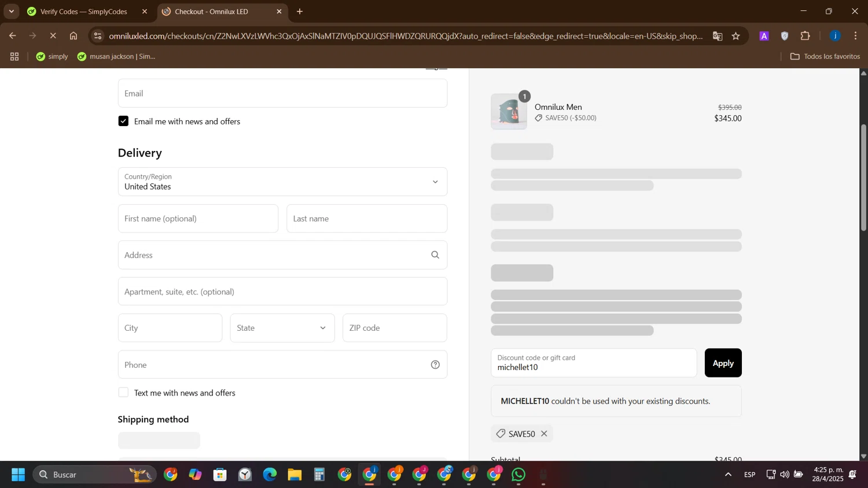Click the page vertical scrollbar thumb
This screenshot has width=868, height=488.
(x=863, y=178)
